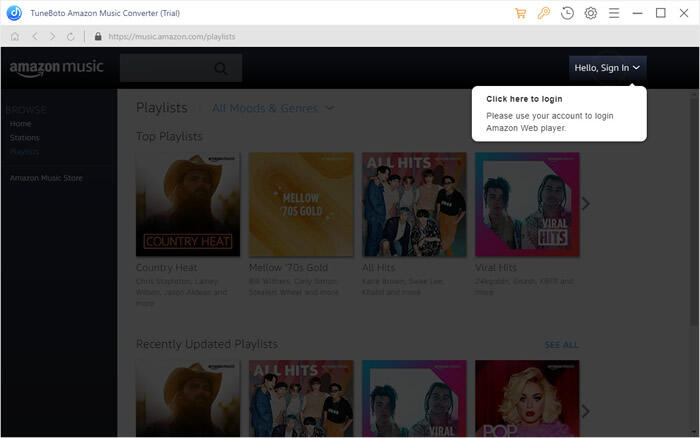Viewport: 700px width, 438px height.
Task: Navigate back with the left arrow
Action: click(35, 37)
